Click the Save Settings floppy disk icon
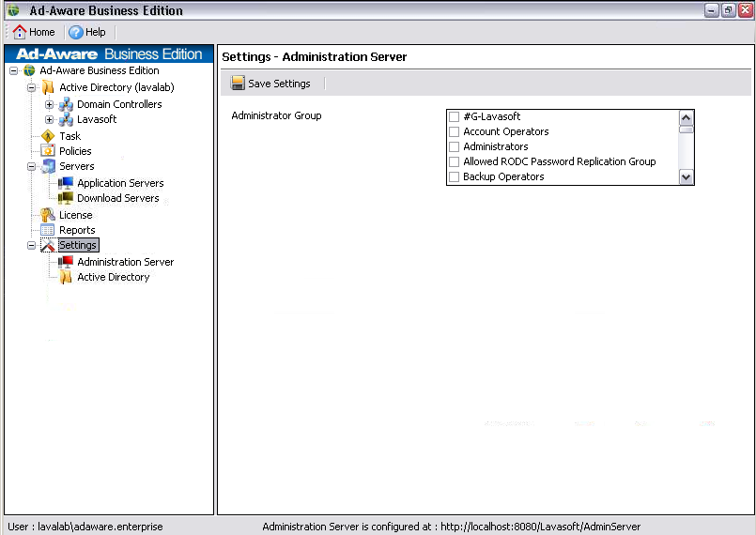Viewport: 756px width, 535px height. (238, 83)
